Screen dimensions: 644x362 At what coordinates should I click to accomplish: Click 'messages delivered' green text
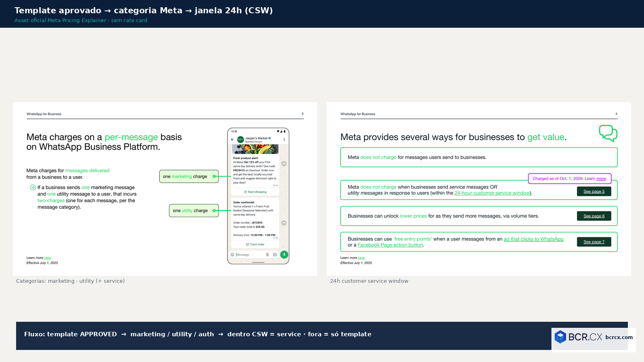pyautogui.click(x=87, y=171)
